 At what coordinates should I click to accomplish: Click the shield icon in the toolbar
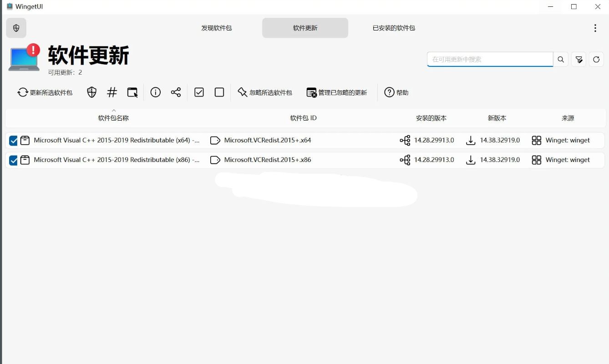click(91, 92)
